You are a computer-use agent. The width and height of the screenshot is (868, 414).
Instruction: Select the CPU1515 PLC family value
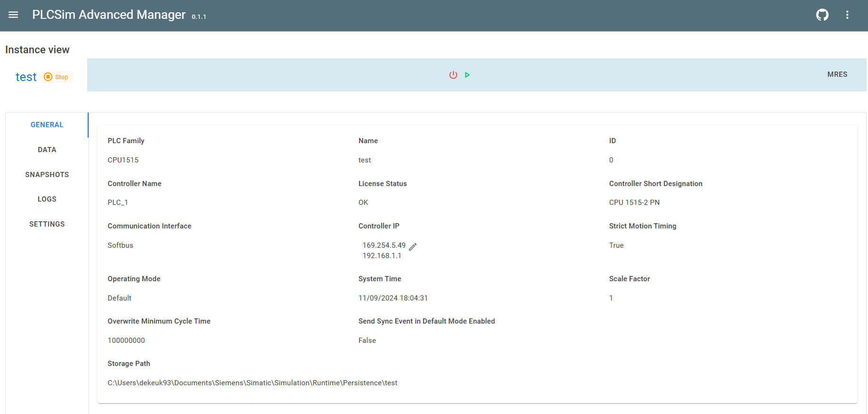(123, 160)
